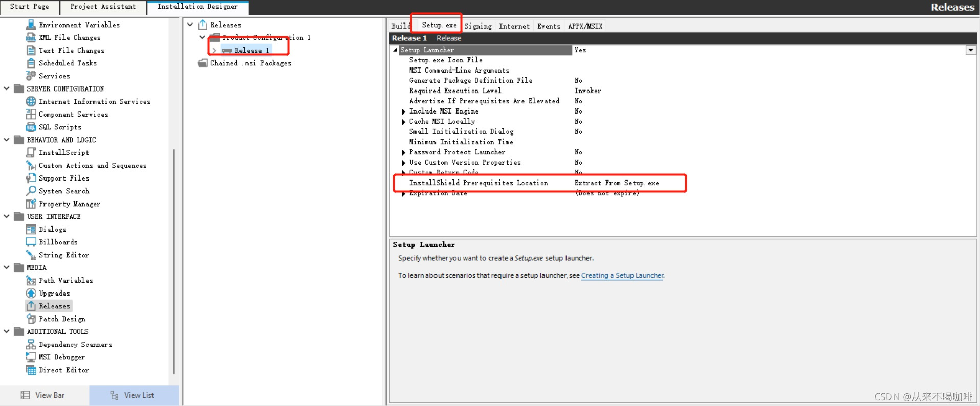This screenshot has height=406, width=980.
Task: Expand Cache MSI Locally property
Action: [403, 122]
